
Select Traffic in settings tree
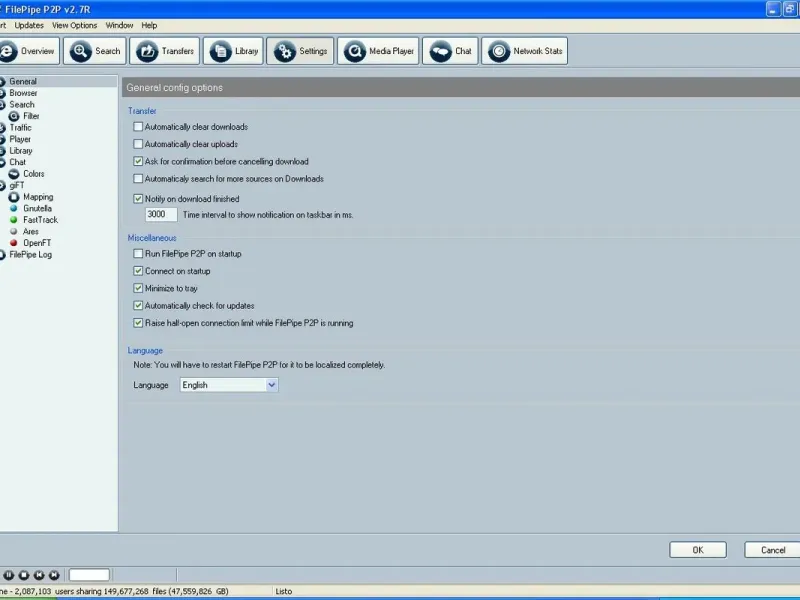[x=20, y=128]
